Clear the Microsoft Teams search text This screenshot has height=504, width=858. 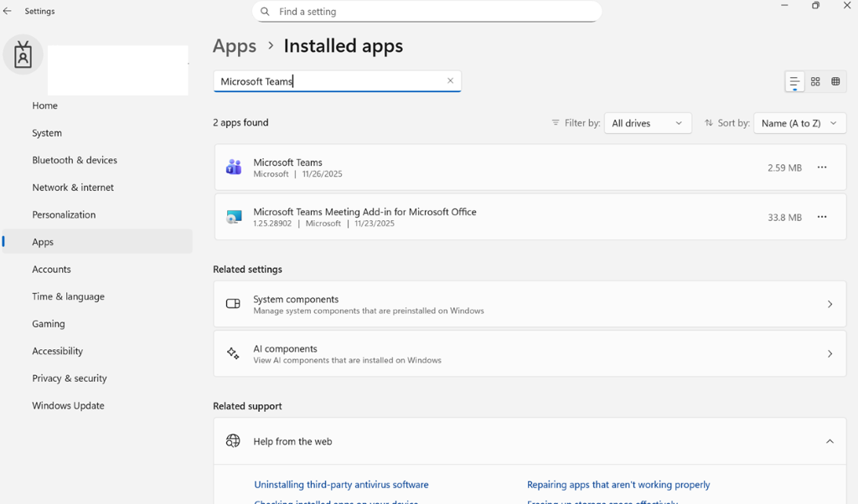450,81
